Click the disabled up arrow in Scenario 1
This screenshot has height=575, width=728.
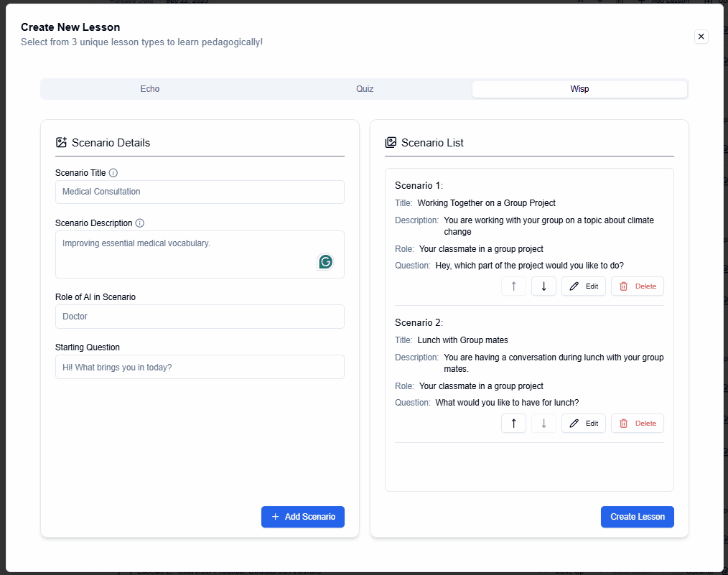click(x=513, y=286)
